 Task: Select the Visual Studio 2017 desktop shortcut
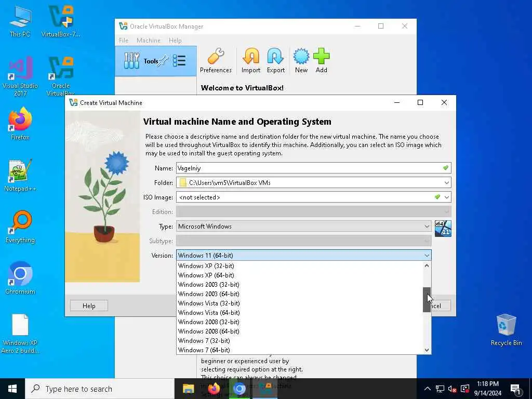tap(20, 76)
